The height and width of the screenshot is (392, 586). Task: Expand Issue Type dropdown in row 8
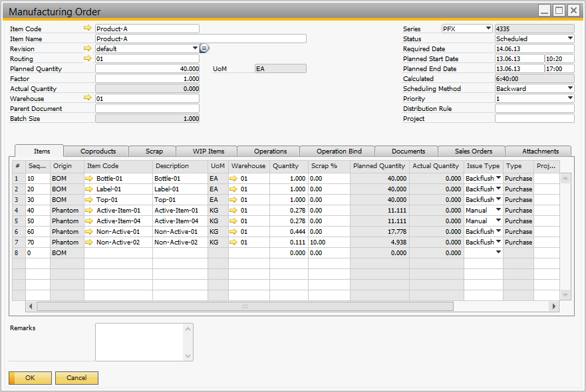(498, 252)
